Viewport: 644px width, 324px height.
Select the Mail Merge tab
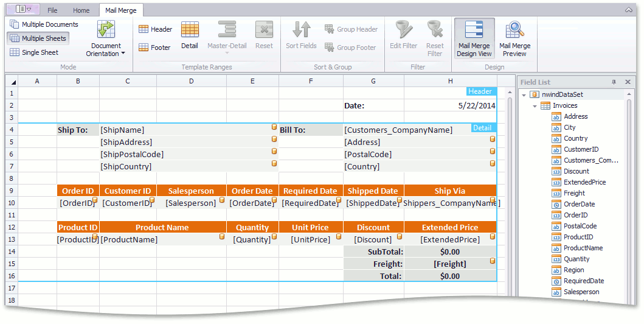121,10
